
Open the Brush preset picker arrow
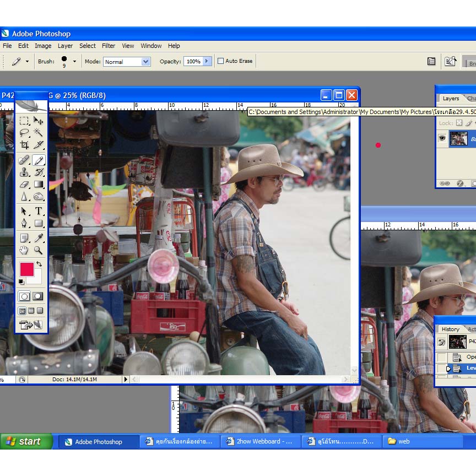pos(74,62)
